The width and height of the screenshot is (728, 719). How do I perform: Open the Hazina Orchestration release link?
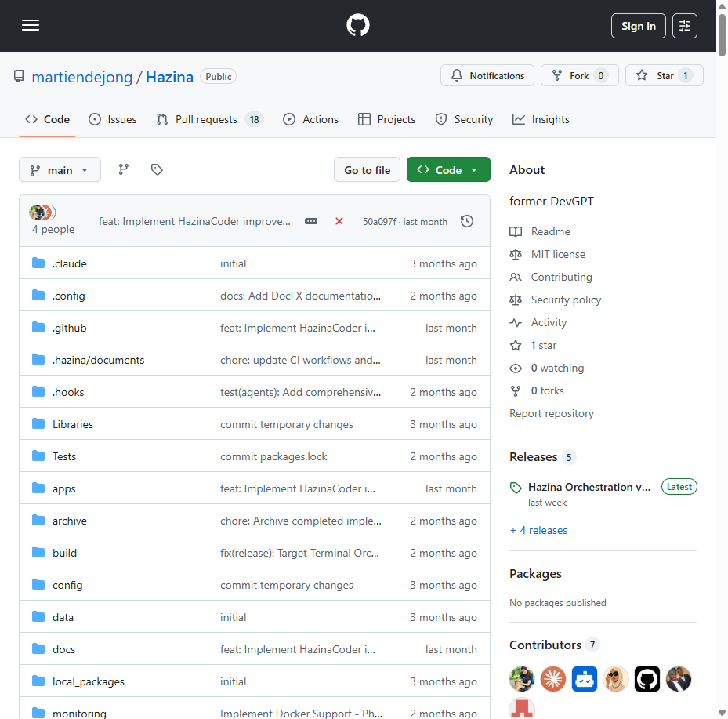(x=589, y=487)
